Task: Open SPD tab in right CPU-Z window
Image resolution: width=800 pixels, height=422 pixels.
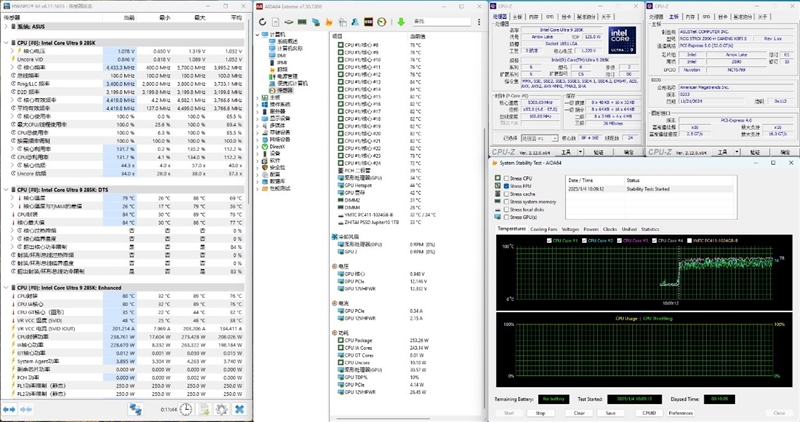Action: 706,17
